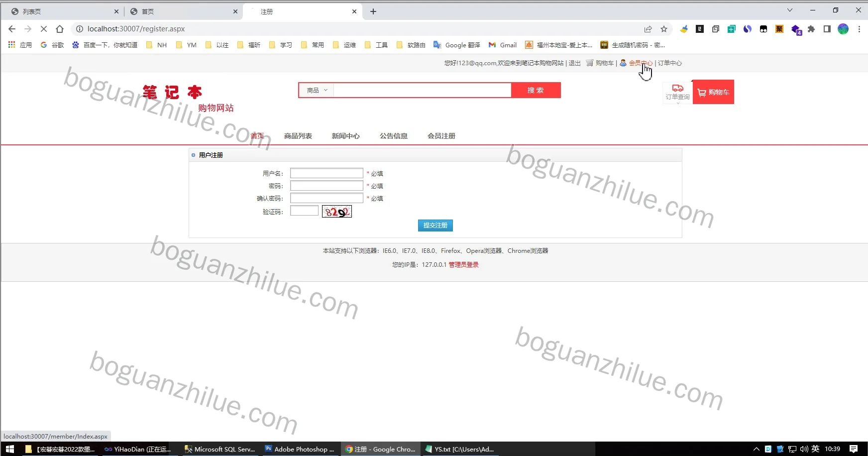
Task: Click the product search text box
Action: [422, 90]
